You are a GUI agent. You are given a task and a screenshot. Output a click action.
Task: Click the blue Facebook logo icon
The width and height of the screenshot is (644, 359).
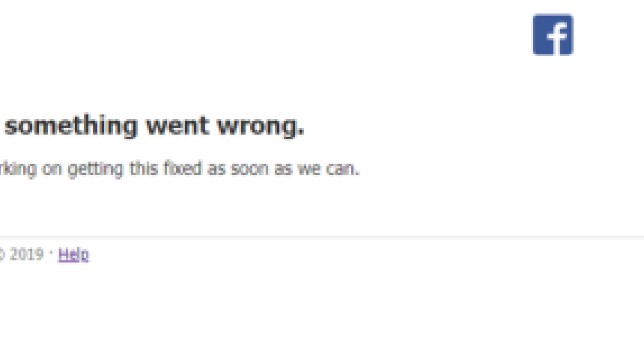pos(553,34)
